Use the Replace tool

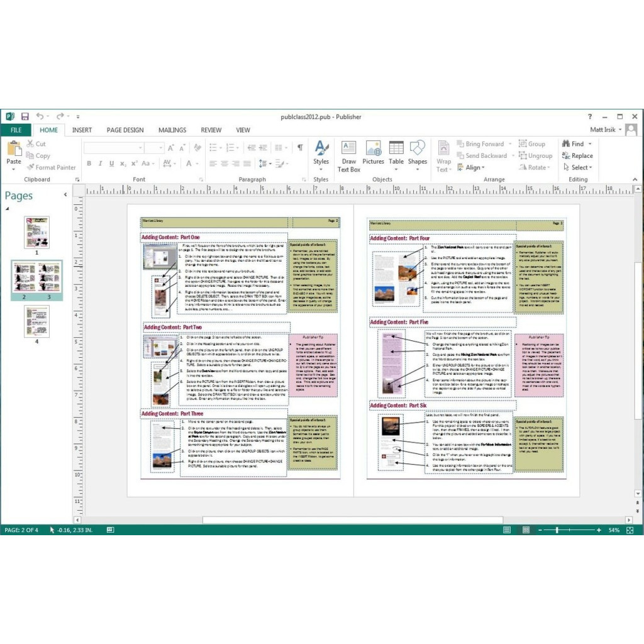click(x=579, y=155)
